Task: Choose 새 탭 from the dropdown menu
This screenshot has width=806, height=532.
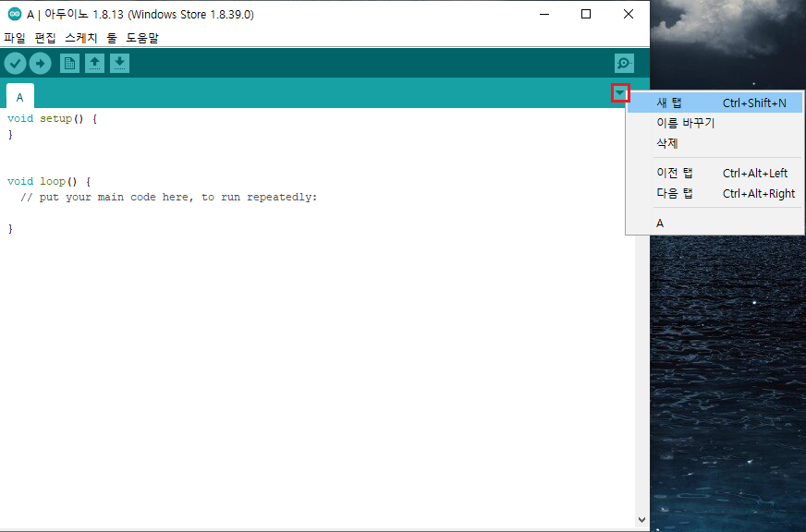Action: [x=714, y=103]
